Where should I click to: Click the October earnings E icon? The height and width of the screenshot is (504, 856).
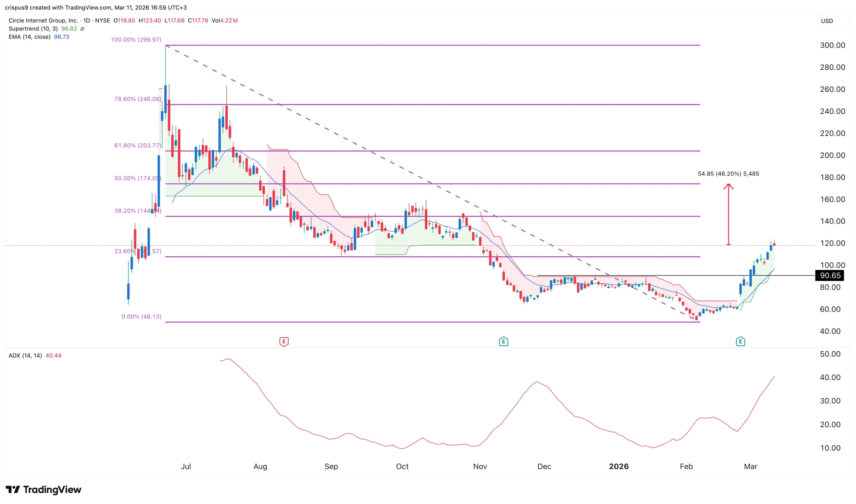[x=504, y=342]
